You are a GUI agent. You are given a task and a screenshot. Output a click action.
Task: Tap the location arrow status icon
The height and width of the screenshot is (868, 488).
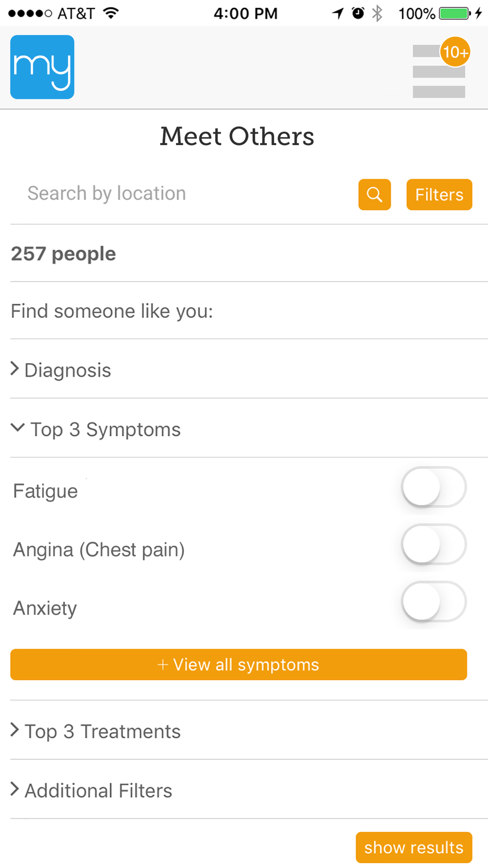(x=338, y=13)
